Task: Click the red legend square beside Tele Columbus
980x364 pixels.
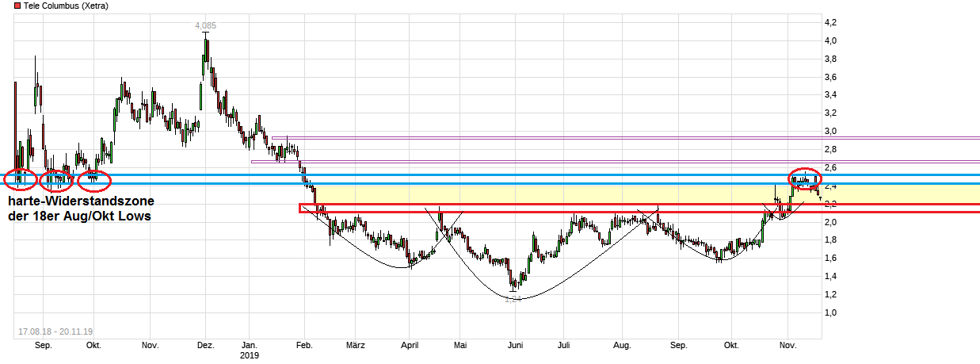Action: [7, 6]
